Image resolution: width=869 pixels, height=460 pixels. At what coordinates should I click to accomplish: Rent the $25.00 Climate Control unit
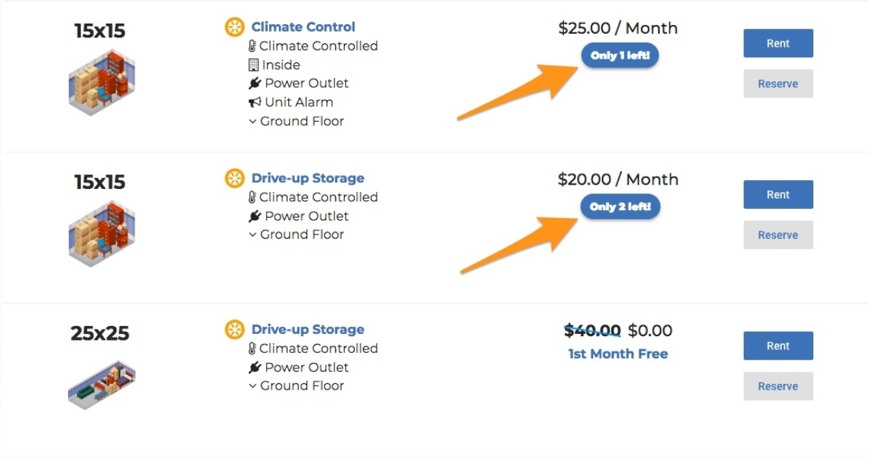click(x=777, y=43)
